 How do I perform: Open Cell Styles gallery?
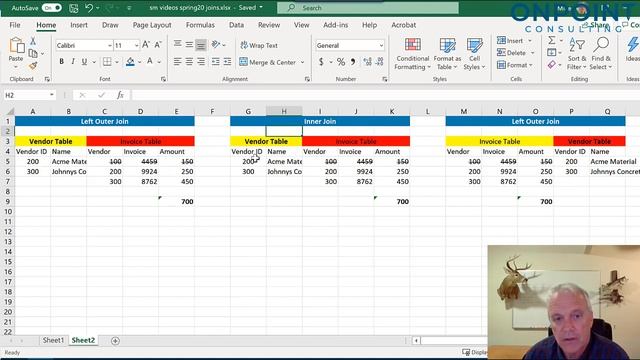[474, 54]
